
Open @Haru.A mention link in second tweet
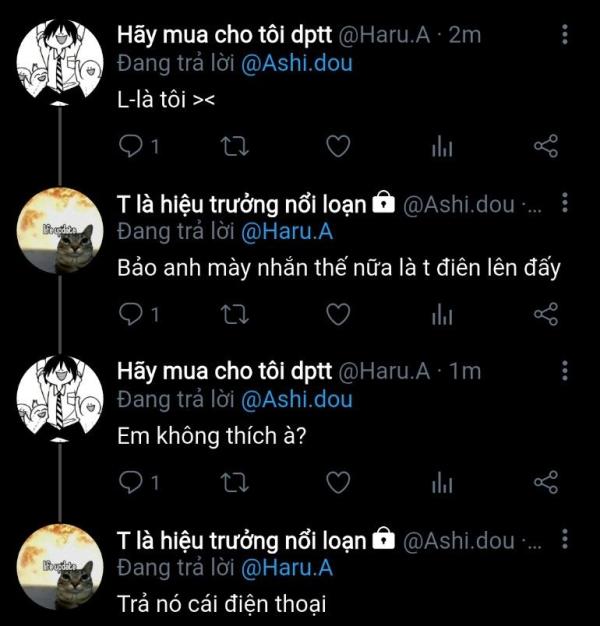tap(287, 232)
